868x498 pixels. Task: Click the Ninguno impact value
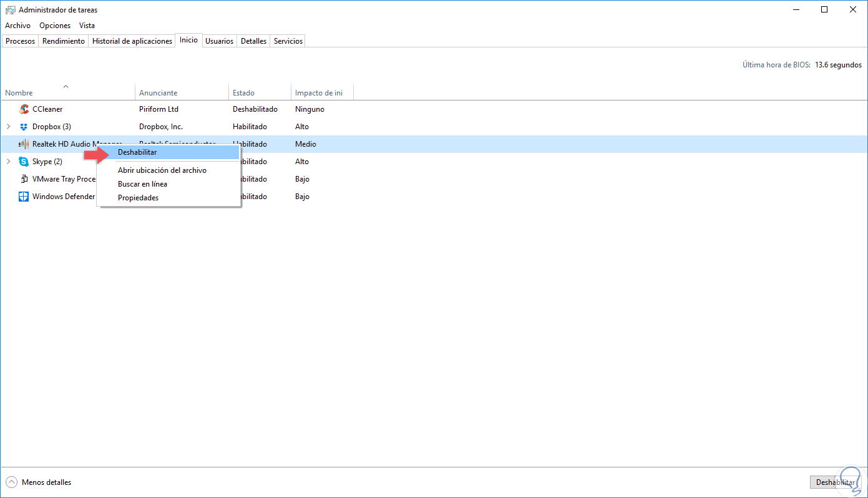310,109
